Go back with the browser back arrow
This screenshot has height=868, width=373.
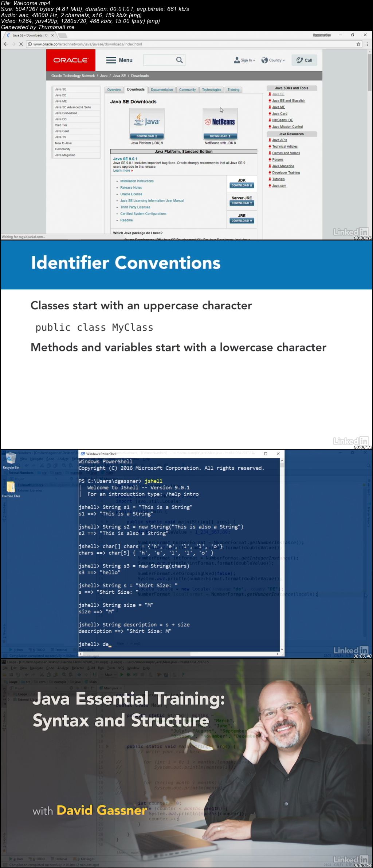(x=5, y=44)
